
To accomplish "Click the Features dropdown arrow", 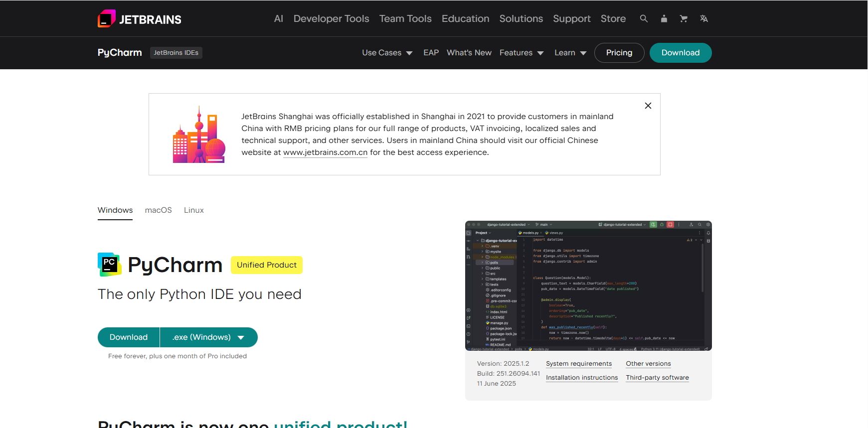I will (x=540, y=53).
